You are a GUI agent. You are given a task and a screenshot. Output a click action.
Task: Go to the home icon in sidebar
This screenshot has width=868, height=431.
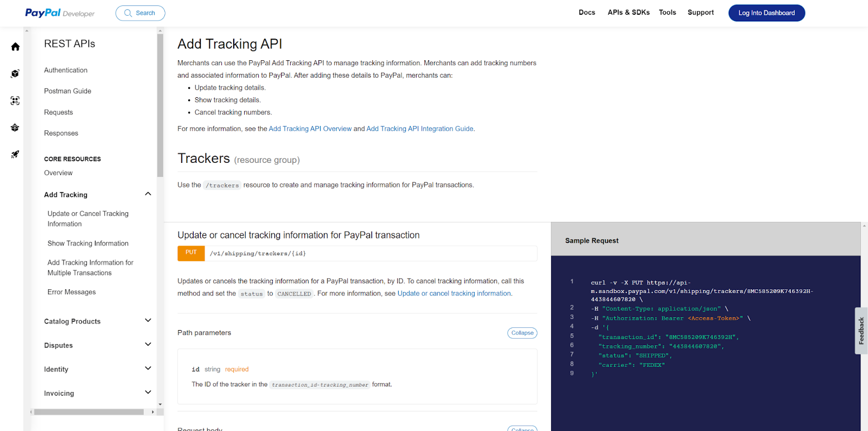(15, 47)
